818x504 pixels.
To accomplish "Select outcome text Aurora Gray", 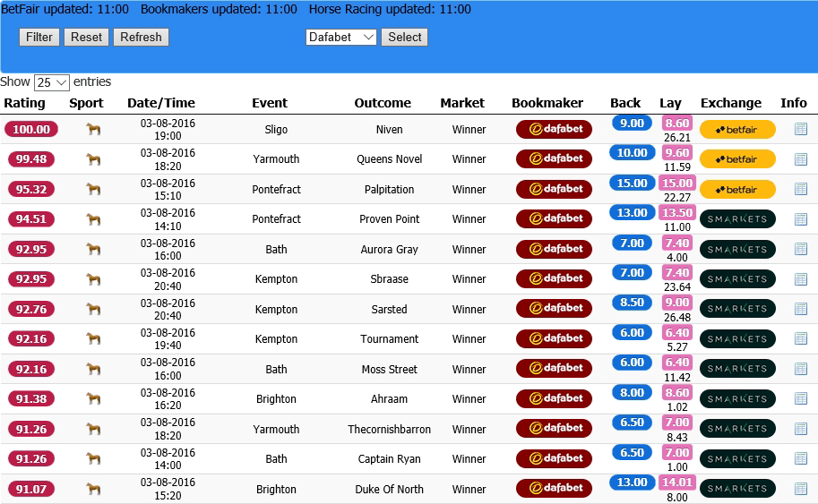I will [389, 249].
